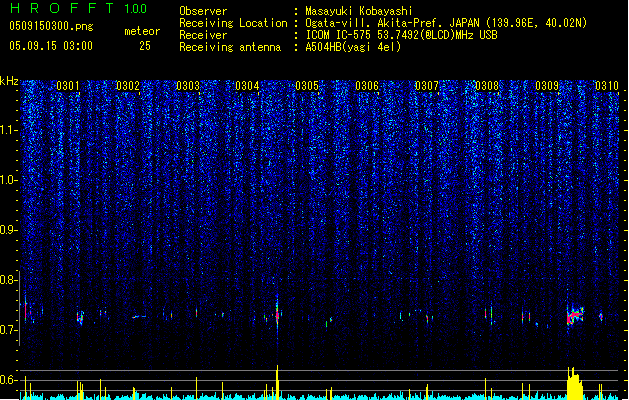Select the Ogata-vill. Akita-Pref. JAPAN location text
The width and height of the screenshot is (629, 400).
(446, 23)
